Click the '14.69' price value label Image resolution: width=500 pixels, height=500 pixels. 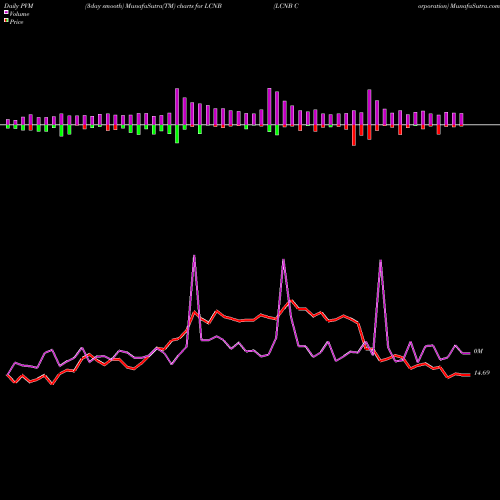tap(482, 373)
